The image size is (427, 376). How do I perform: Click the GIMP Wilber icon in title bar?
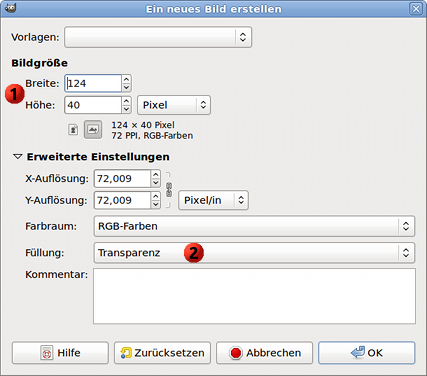(x=10, y=8)
